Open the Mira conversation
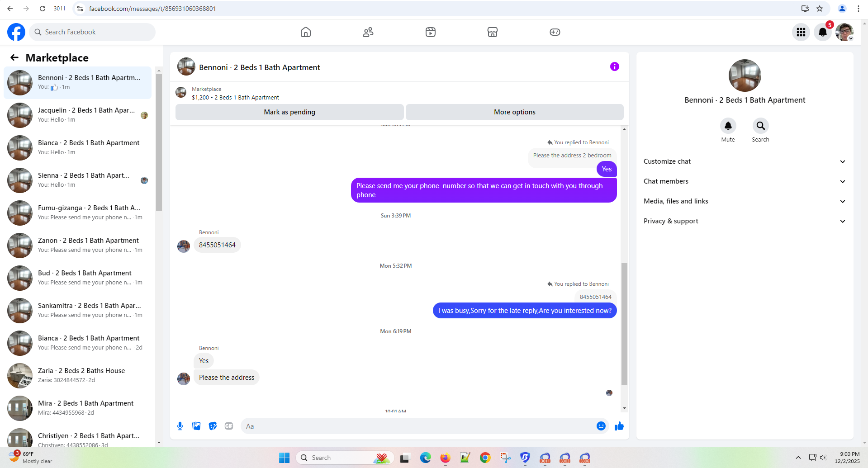The image size is (868, 468). pyautogui.click(x=78, y=408)
